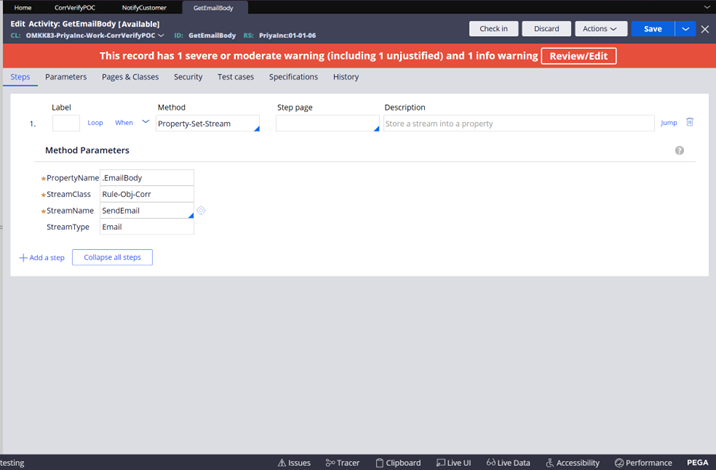
Task: Open Live Data in footer
Action: pos(508,463)
